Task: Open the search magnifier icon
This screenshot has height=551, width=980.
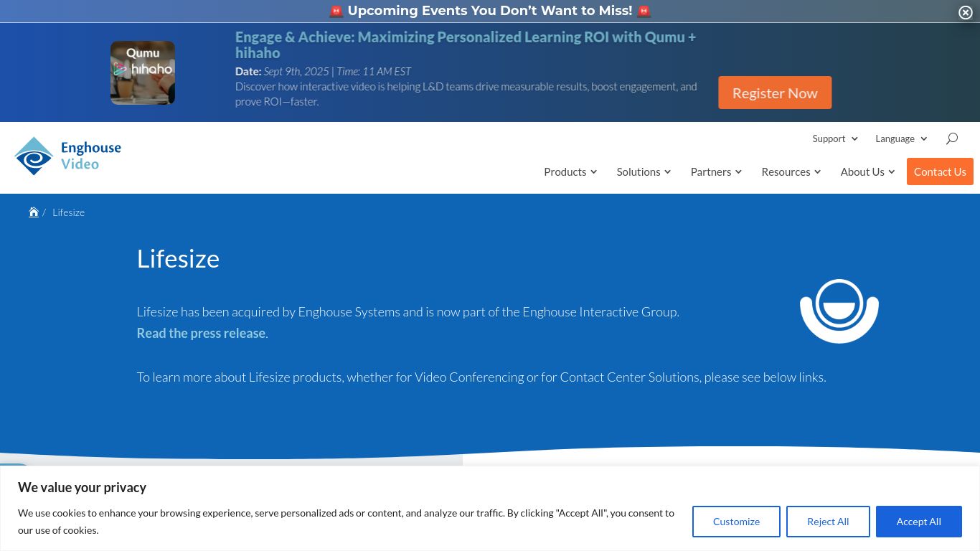Action: 952,138
